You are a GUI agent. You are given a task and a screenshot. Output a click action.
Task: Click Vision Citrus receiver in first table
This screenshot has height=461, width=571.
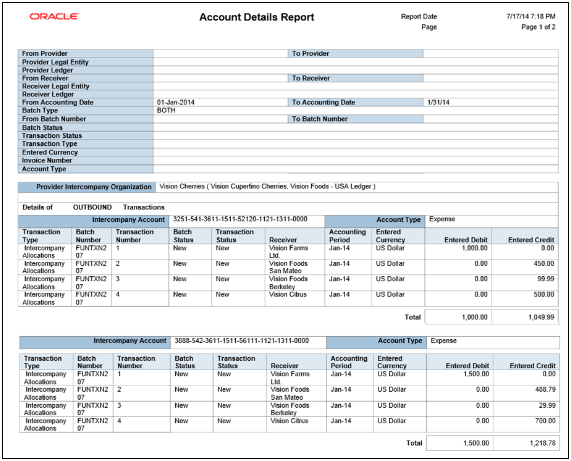[x=288, y=294]
